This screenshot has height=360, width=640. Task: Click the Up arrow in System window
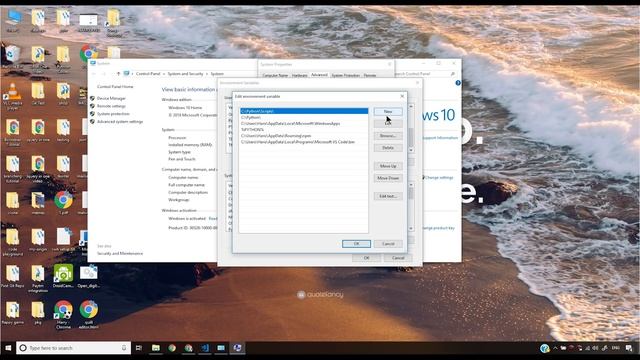tap(118, 74)
